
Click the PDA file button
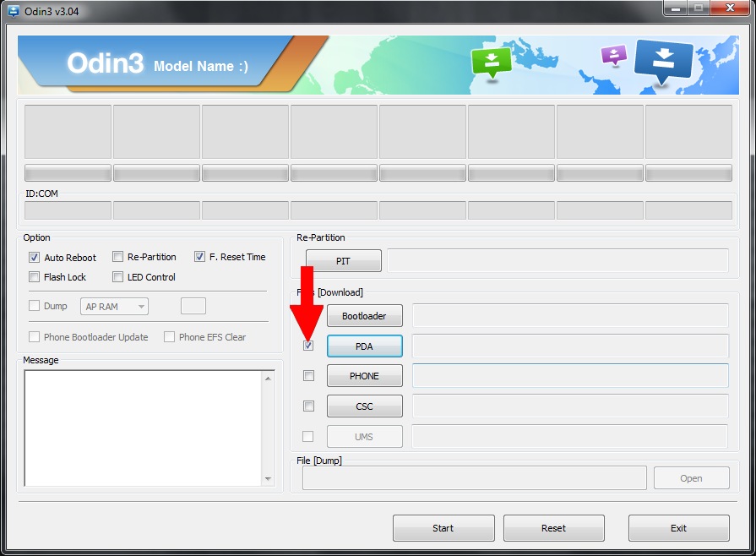coord(365,346)
